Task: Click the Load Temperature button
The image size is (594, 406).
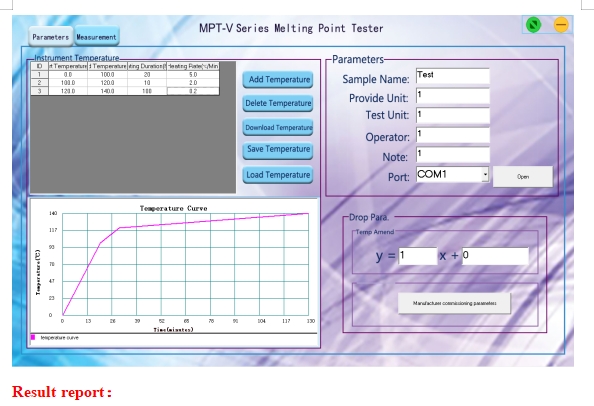Action: coord(278,175)
